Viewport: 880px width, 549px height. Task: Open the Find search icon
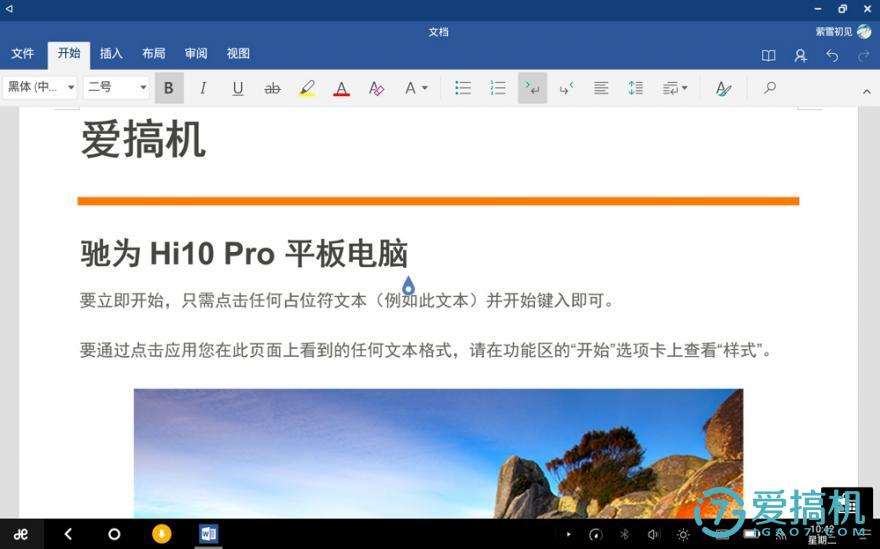[x=770, y=88]
